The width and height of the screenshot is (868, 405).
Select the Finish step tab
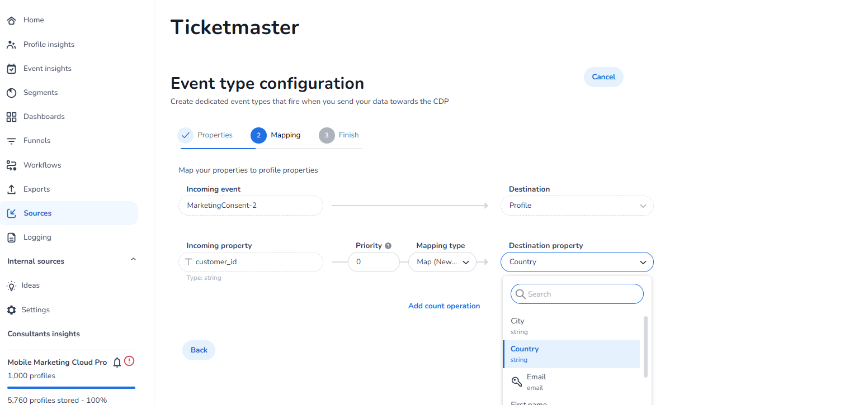(339, 135)
